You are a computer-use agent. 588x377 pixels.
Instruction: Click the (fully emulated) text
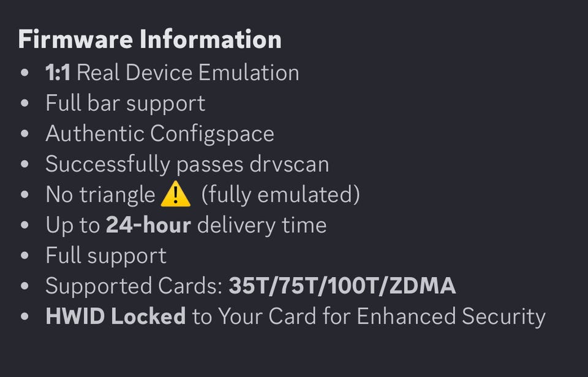(x=281, y=194)
